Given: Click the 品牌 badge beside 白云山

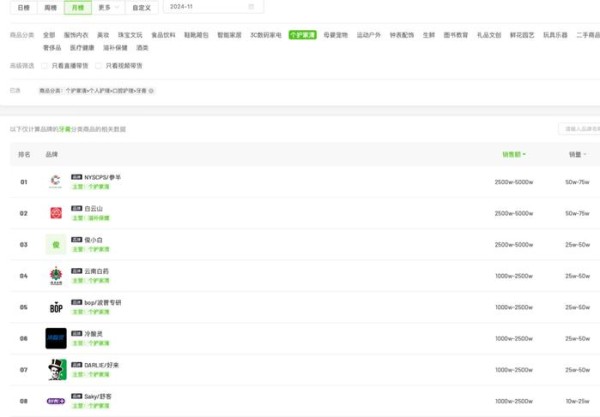Looking at the screenshot, I should tap(77, 208).
